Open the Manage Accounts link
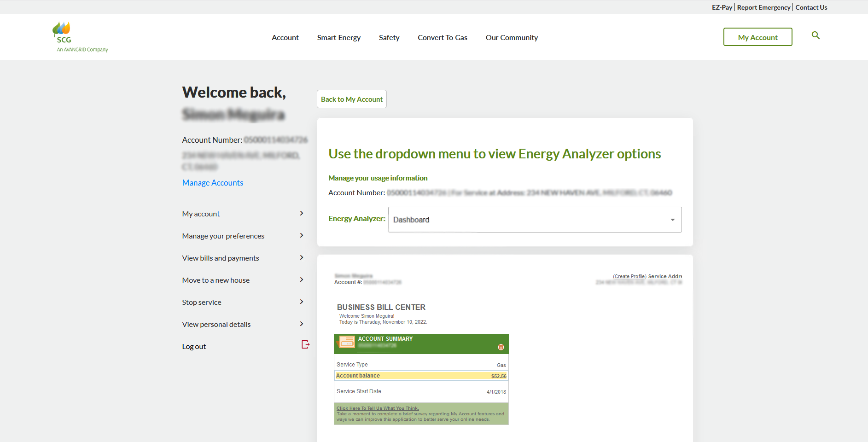868x442 pixels. click(x=212, y=183)
